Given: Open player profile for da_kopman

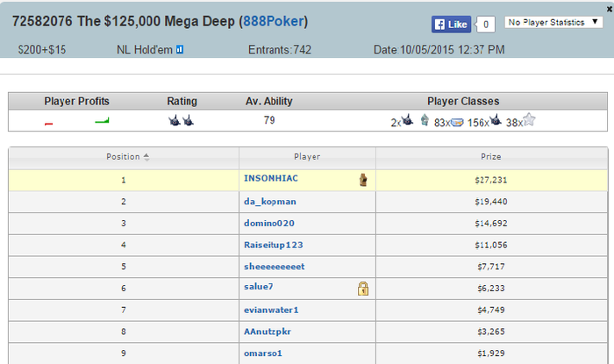Looking at the screenshot, I should pos(270,201).
